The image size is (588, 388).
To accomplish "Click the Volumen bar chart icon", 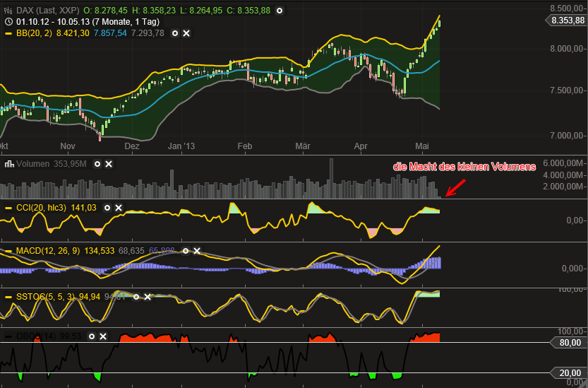I will pos(9,164).
